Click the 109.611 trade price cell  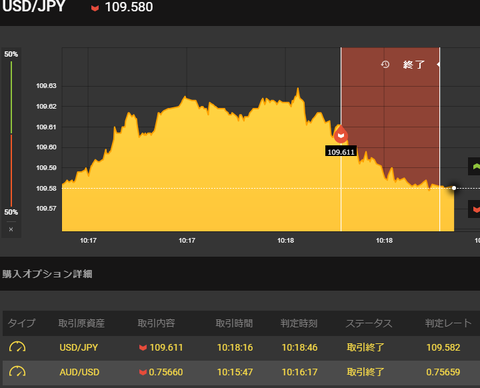click(166, 348)
